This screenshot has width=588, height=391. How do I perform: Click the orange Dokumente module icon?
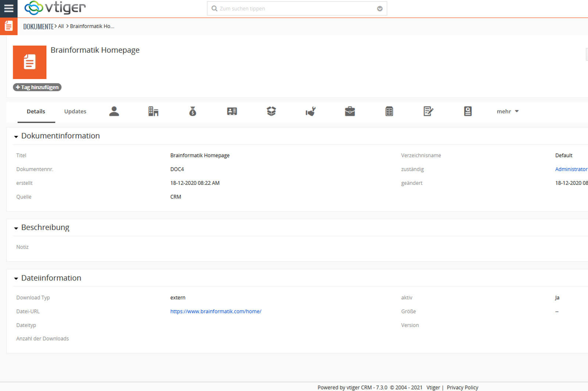tap(8, 26)
